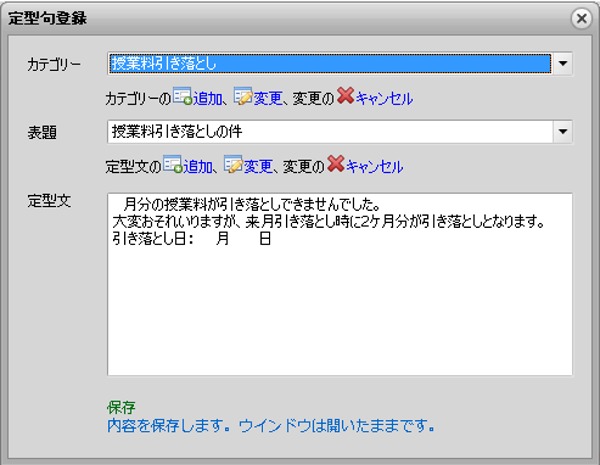The height and width of the screenshot is (465, 600).
Task: Close the 定型句登録 dialog
Action: click(581, 18)
